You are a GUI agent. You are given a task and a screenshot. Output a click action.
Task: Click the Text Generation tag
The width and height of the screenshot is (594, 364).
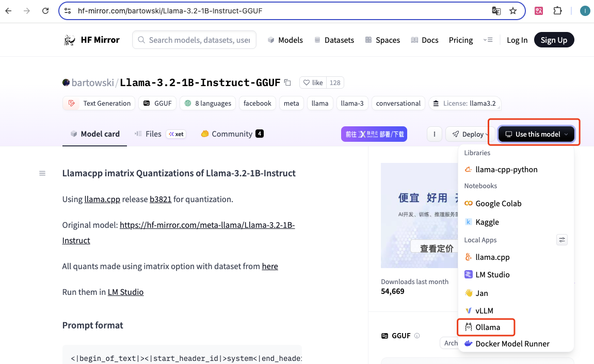(99, 103)
